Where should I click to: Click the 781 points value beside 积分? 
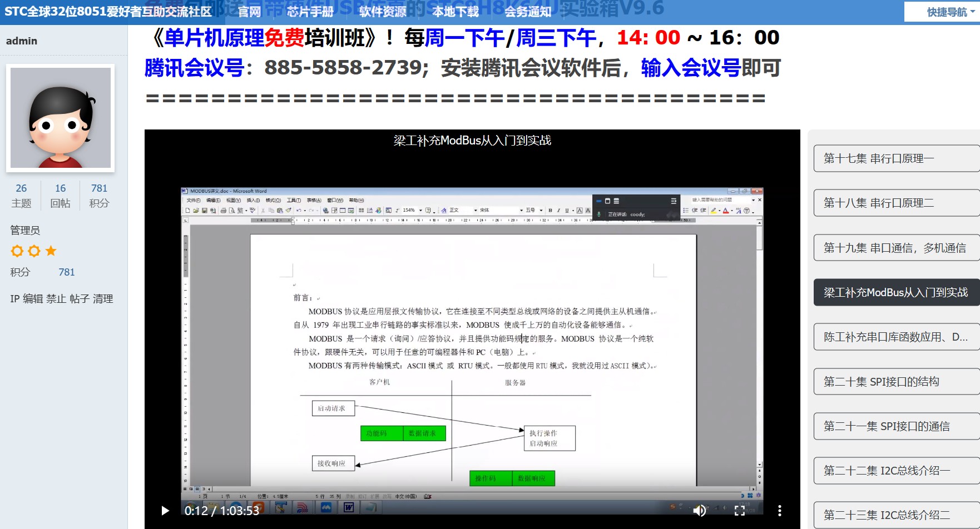67,272
